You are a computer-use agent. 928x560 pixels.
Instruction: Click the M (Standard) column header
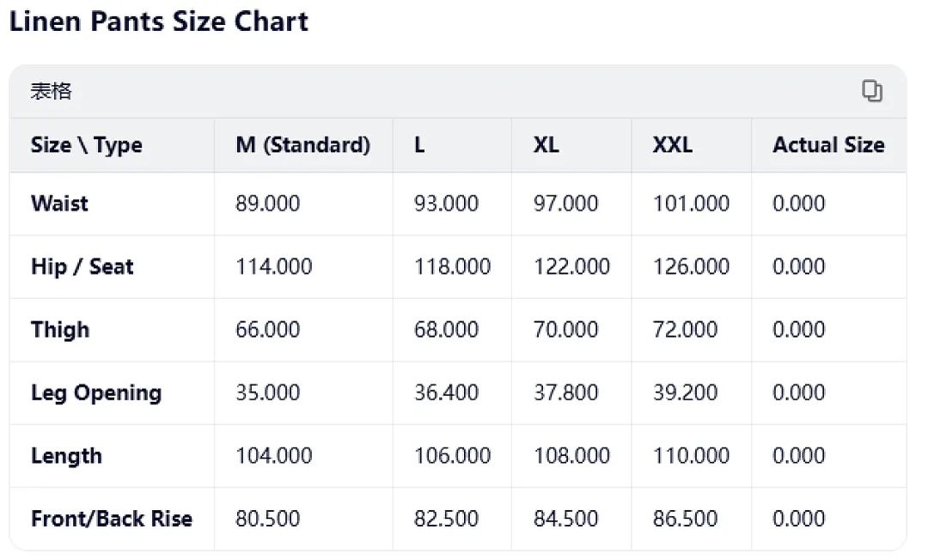point(303,145)
